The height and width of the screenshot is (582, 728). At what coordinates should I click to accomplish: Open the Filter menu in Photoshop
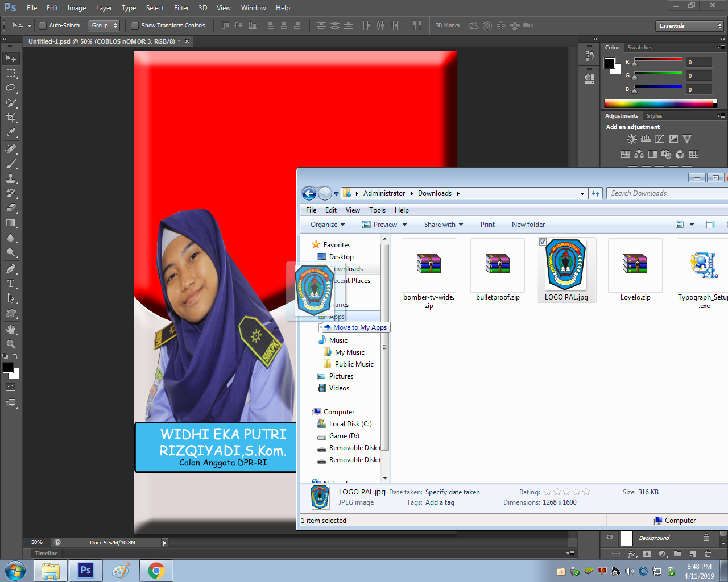pyautogui.click(x=181, y=8)
